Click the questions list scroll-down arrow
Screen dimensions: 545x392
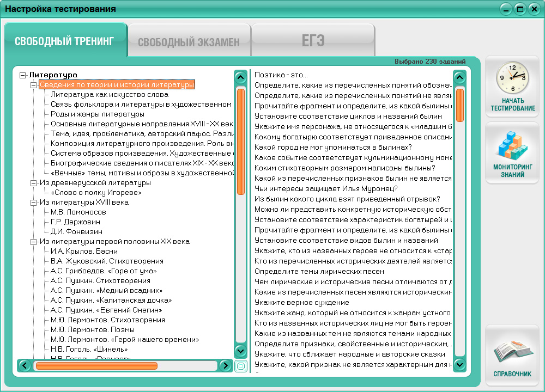(459, 365)
